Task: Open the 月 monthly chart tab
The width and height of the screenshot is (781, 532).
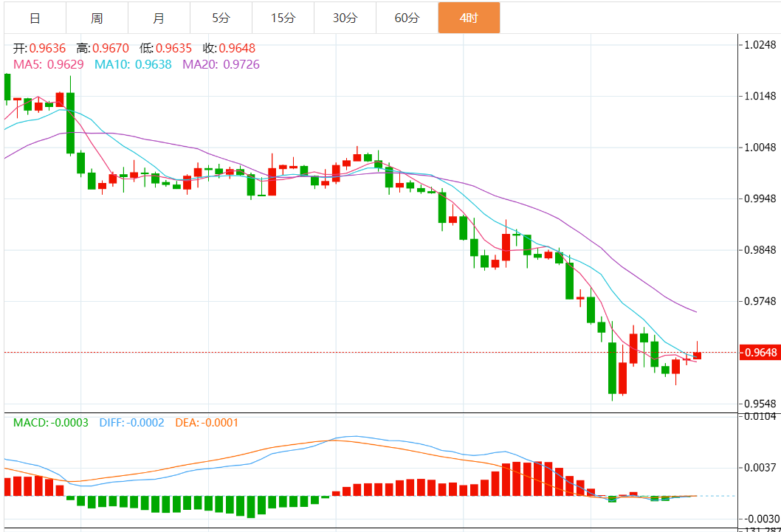Action: (x=159, y=18)
